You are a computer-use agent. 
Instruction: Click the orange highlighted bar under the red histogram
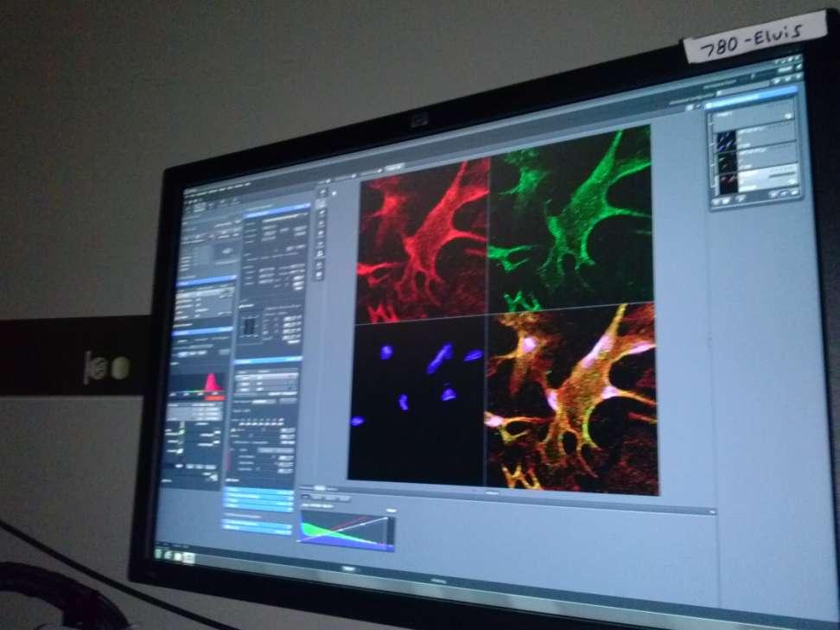tap(215, 399)
